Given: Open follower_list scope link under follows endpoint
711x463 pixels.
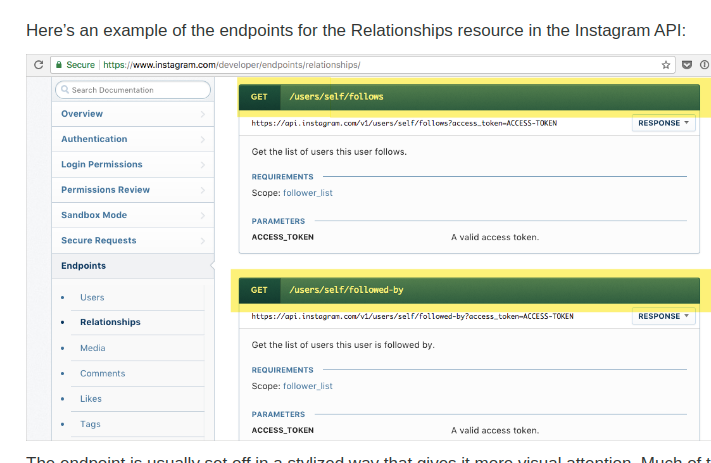Looking at the screenshot, I should click(308, 193).
